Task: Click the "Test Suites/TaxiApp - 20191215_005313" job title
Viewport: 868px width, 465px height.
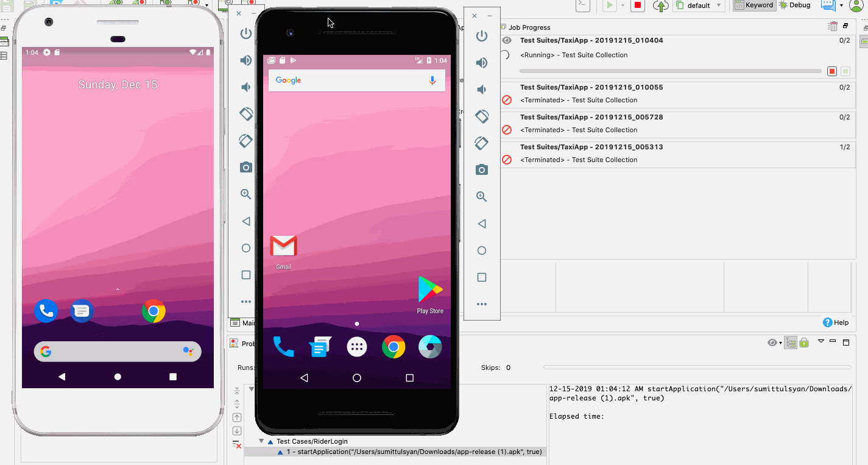Action: (x=591, y=147)
